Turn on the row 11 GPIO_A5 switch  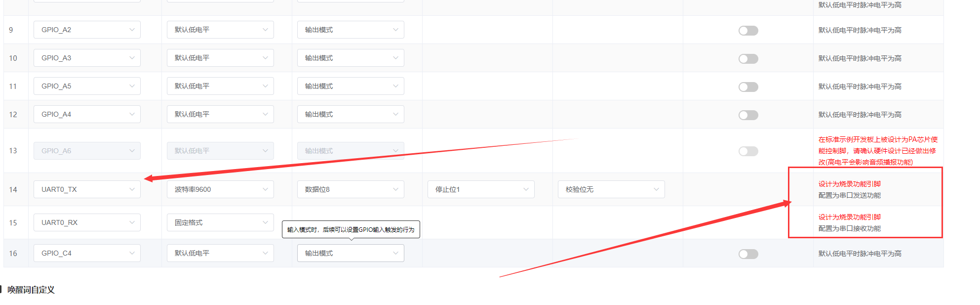pos(748,87)
